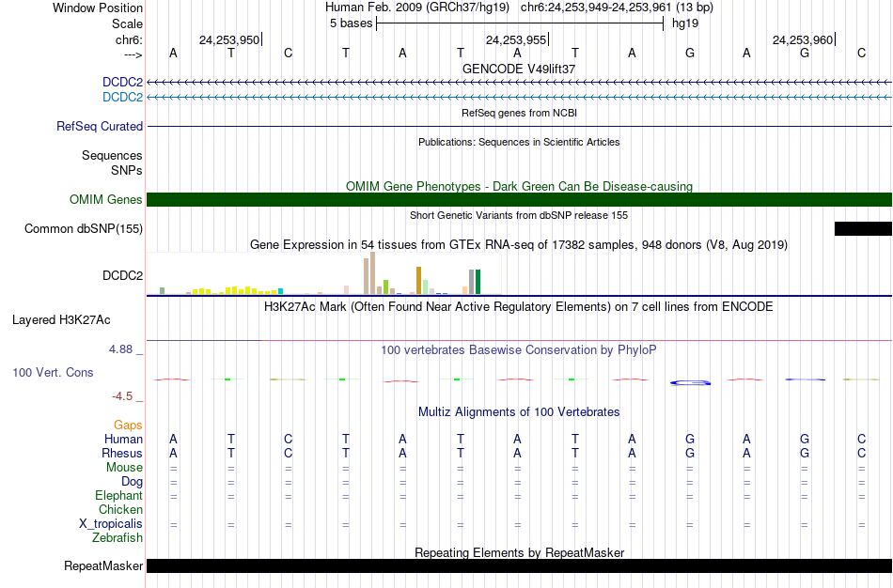Click coordinate label 24,253,955
This screenshot has width=893, height=588.
[516, 39]
